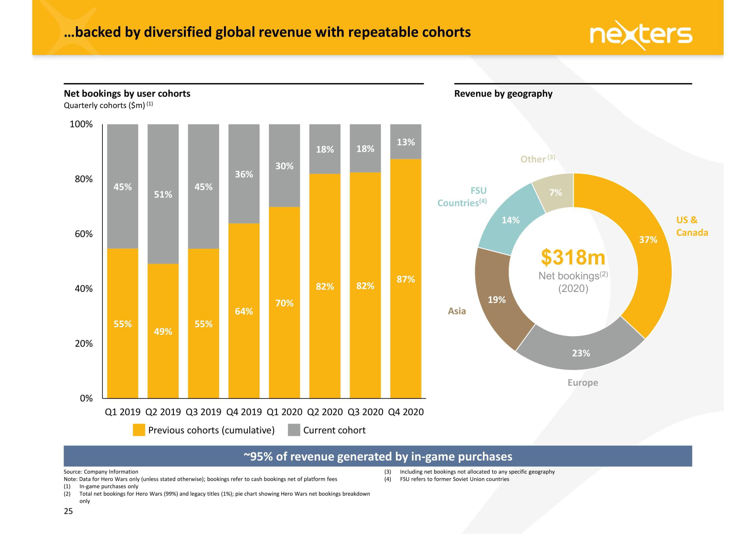Click the 82% yellow bar for Q3 2020
This screenshot has height=534, width=756.
366,286
